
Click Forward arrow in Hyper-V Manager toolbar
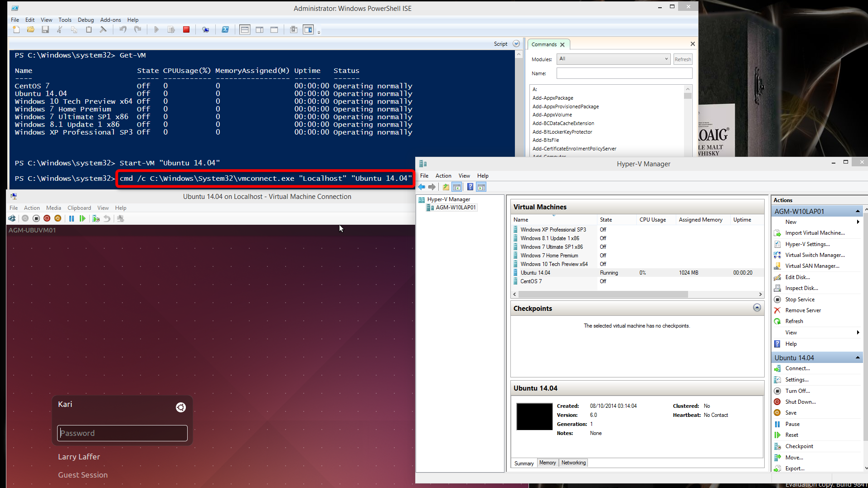click(x=432, y=187)
